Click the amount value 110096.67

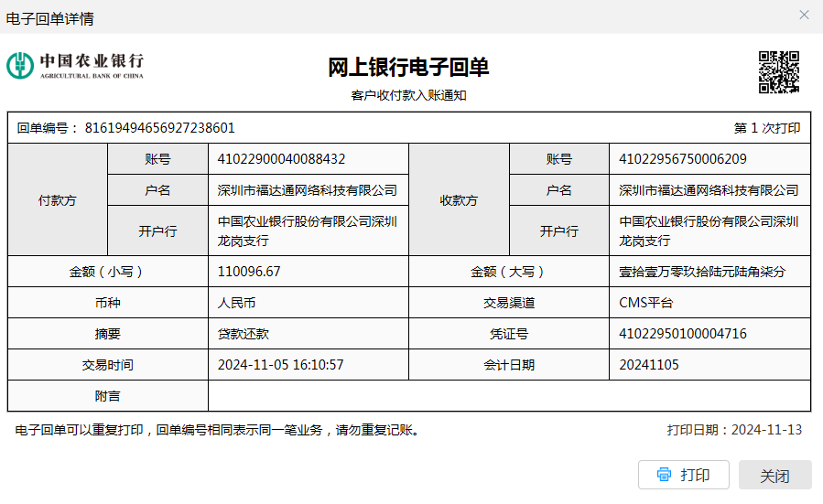point(249,272)
